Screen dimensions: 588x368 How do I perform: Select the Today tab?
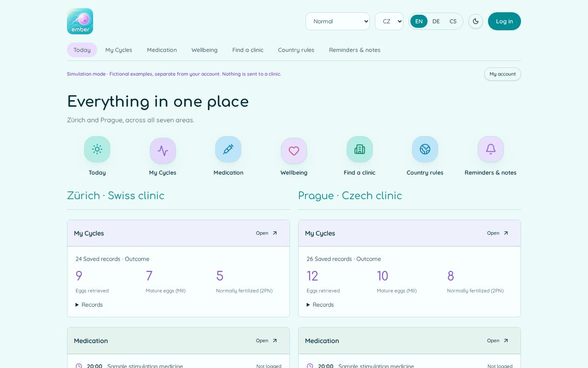(82, 50)
